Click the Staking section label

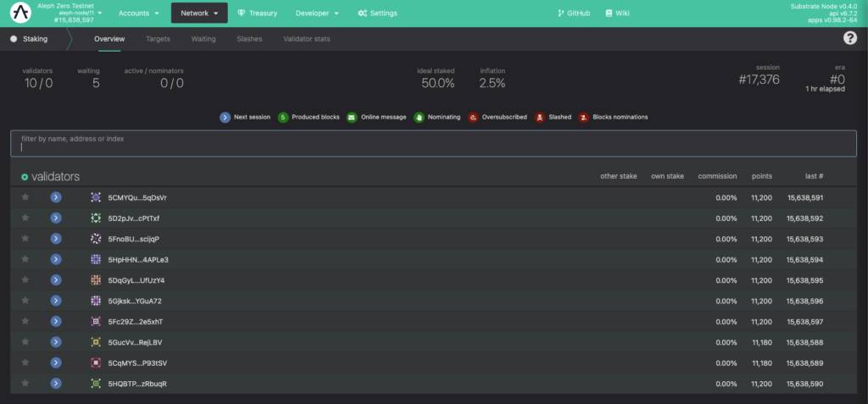click(x=35, y=39)
